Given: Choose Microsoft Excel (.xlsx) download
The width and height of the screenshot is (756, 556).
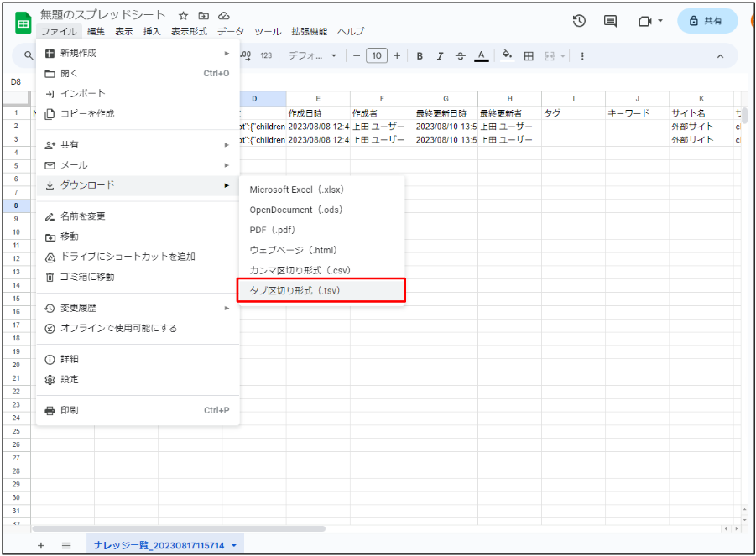Looking at the screenshot, I should coord(297,190).
